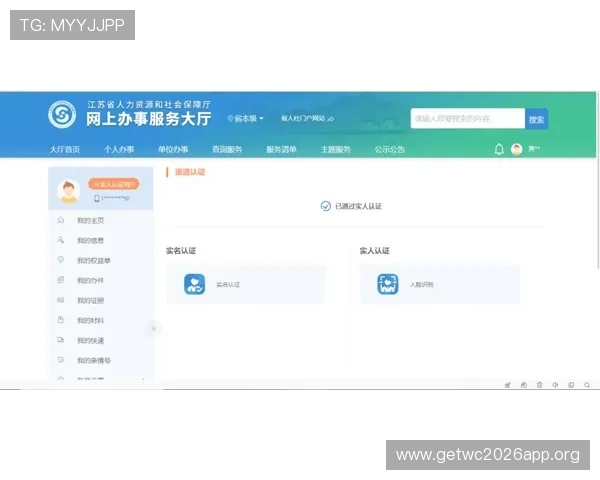Image resolution: width=600 pixels, height=480 pixels.
Task: Click the blue 人脸识别 face-scan icon
Action: pyautogui.click(x=388, y=284)
